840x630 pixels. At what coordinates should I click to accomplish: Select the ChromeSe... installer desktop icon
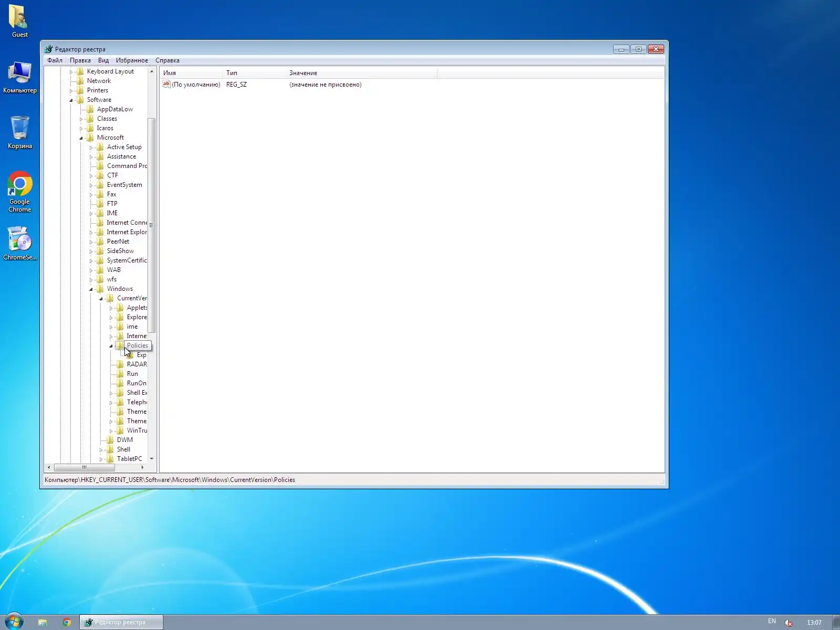(20, 243)
